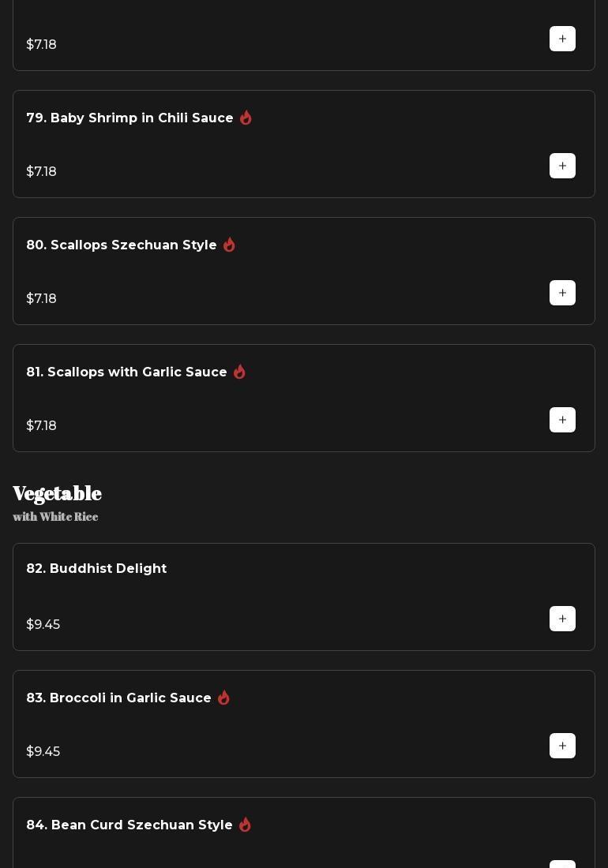This screenshot has height=868, width=608.
Task: Open 81. Scallops with Garlic Sauce details
Action: (x=126, y=372)
